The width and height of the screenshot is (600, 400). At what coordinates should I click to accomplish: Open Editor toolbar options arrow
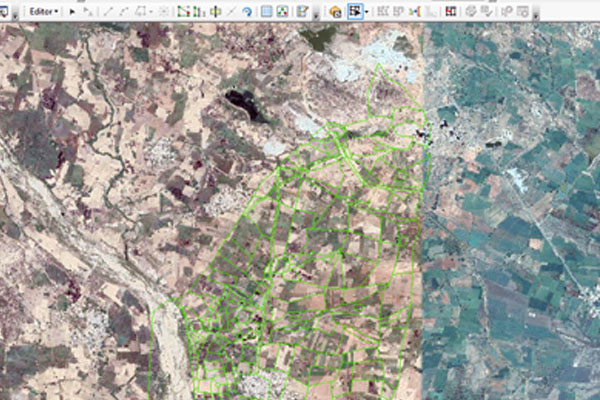coord(316,15)
